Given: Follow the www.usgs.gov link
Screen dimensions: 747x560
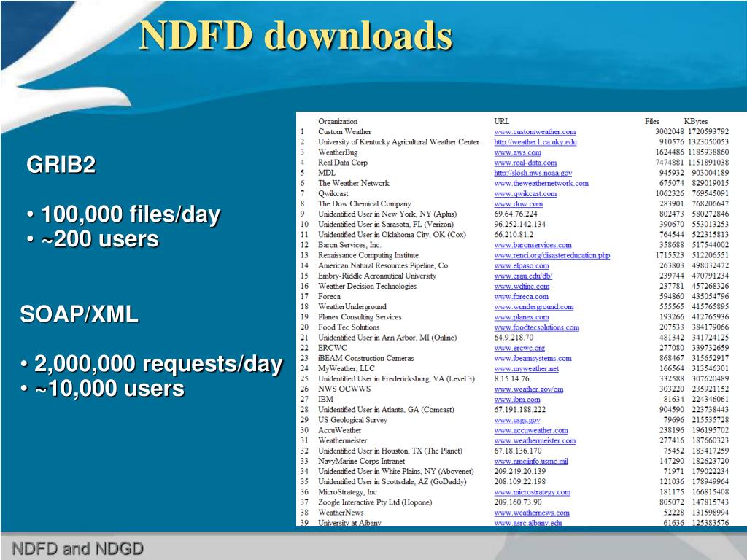Looking at the screenshot, I should pyautogui.click(x=517, y=420).
